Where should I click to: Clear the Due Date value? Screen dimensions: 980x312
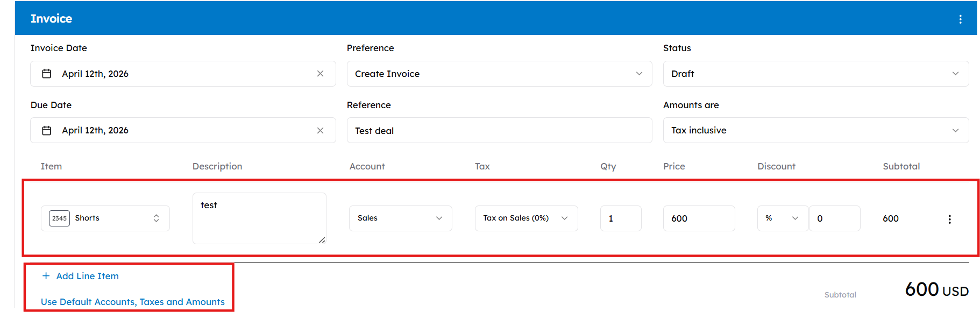click(x=320, y=130)
